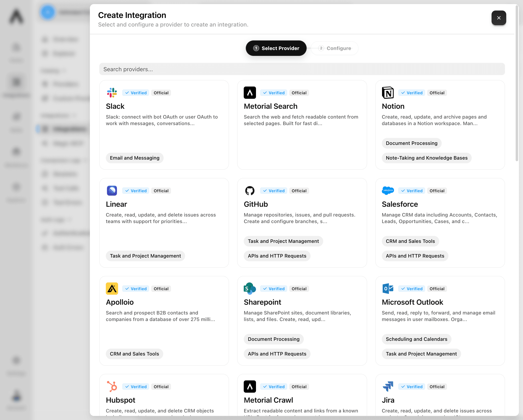Select the Jira provider title

(x=388, y=400)
